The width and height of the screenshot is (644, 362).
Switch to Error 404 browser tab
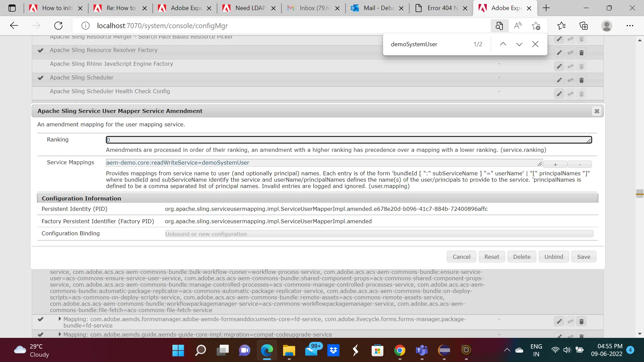442,8
